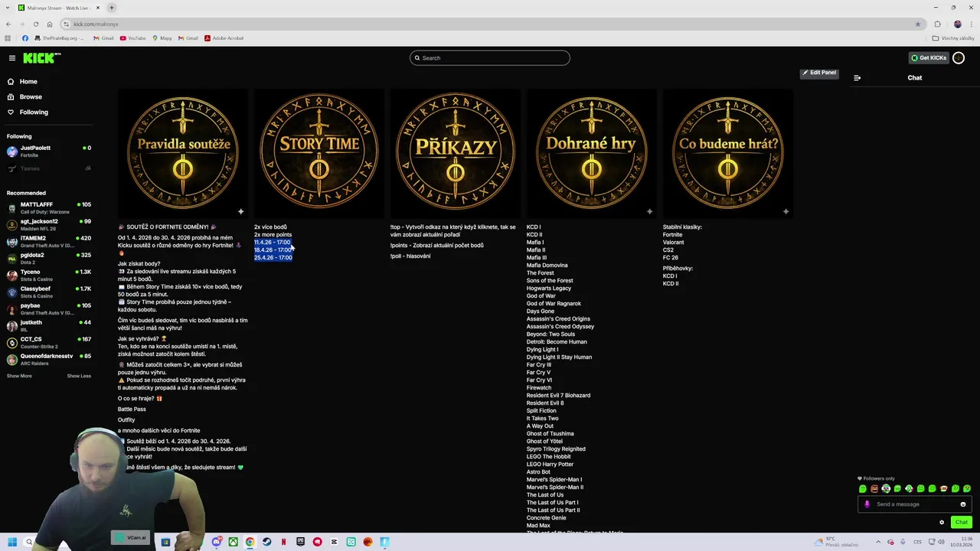Click 'Valorant' in the upcoming games list
980x551 pixels.
[674, 243]
